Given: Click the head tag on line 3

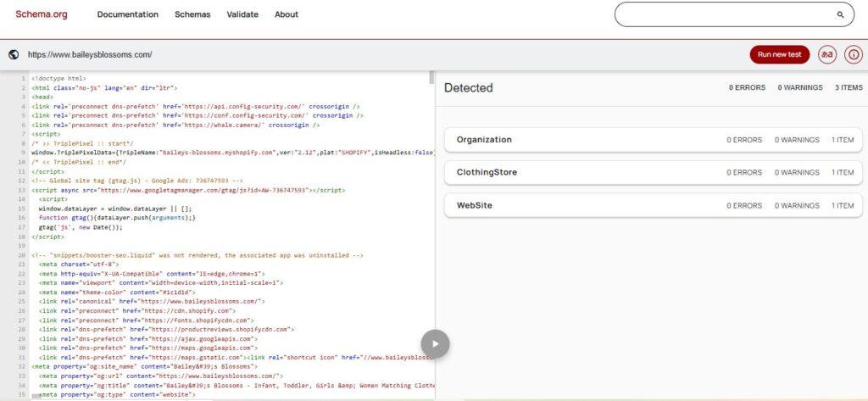Looking at the screenshot, I should tap(42, 97).
